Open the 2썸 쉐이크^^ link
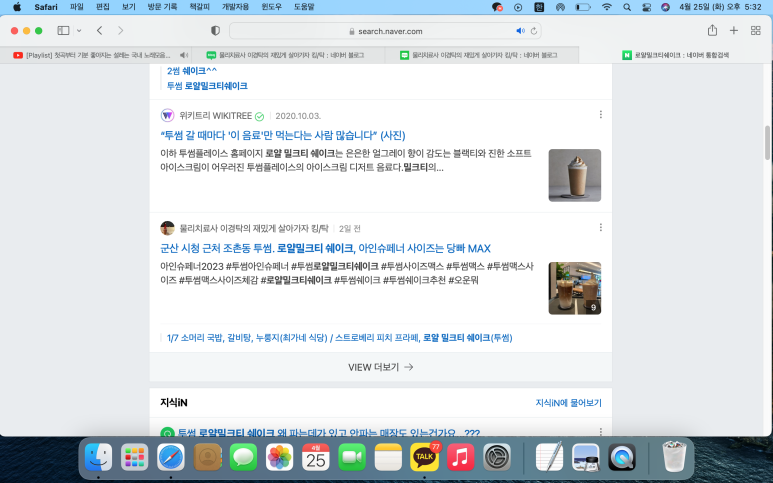This screenshot has width=773, height=483. tap(192, 71)
